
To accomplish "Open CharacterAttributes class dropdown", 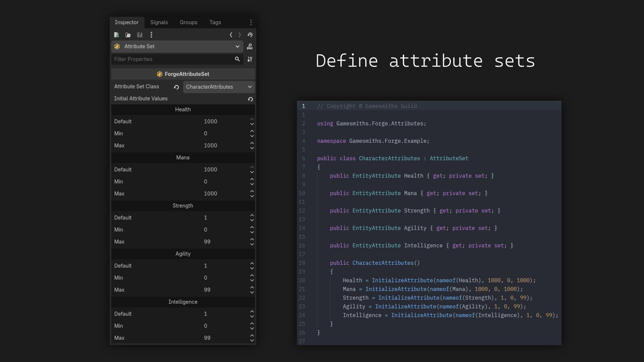I will click(219, 87).
